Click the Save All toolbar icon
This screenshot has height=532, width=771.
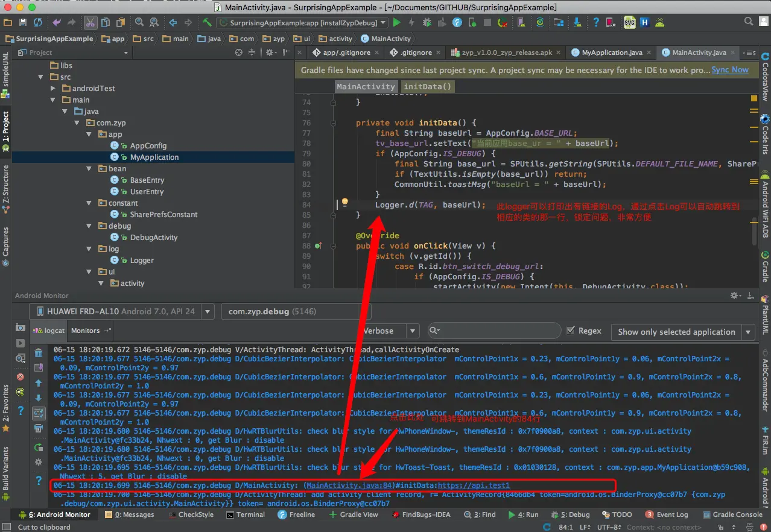point(23,22)
